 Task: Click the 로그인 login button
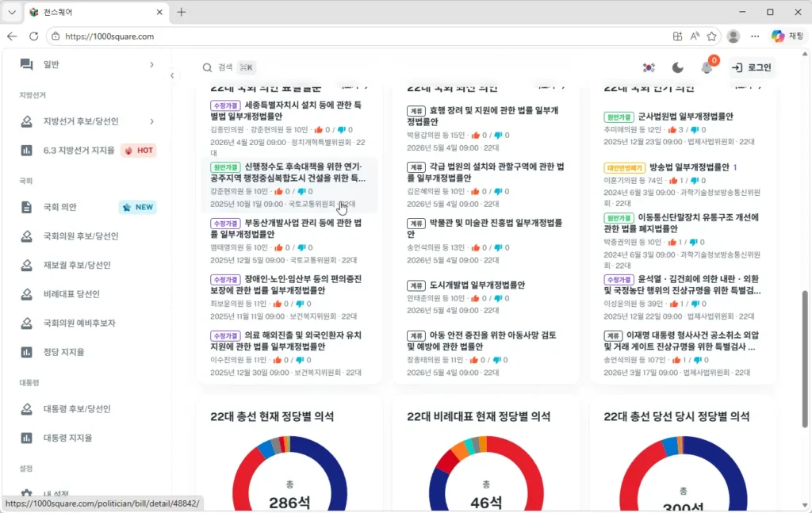click(x=752, y=67)
